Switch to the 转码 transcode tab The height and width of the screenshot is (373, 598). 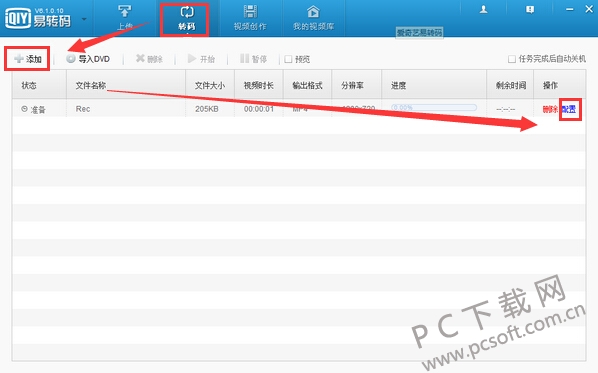tap(186, 18)
